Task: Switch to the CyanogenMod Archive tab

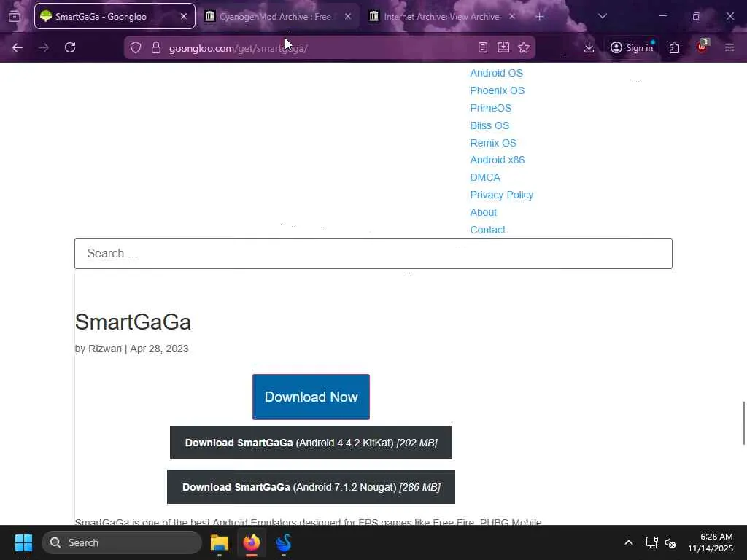Action: (x=275, y=16)
